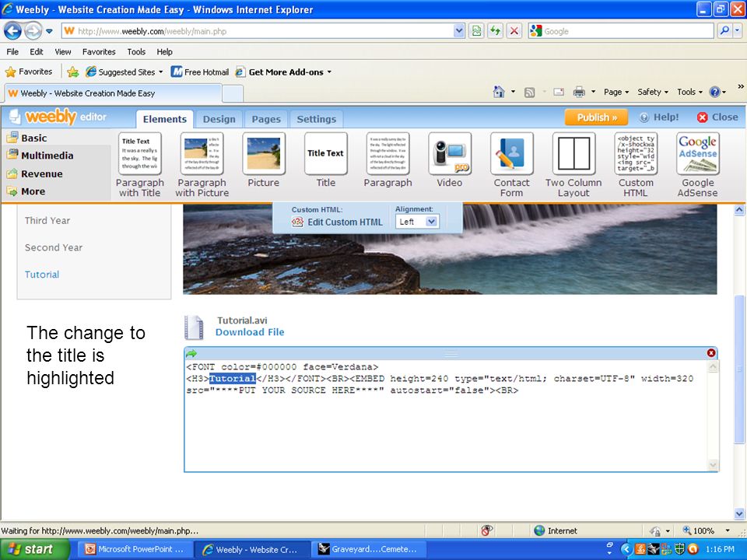Click the Weebly Help! link
747x560 pixels.
[659, 117]
